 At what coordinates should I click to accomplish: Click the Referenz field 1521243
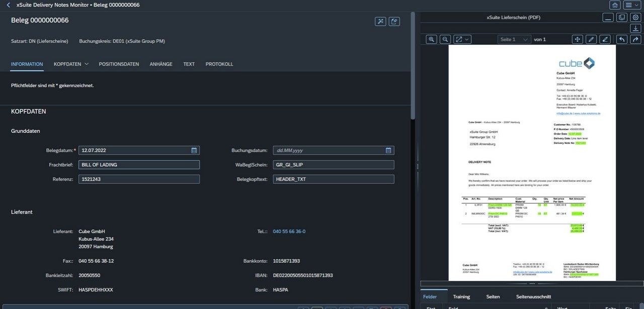[139, 179]
